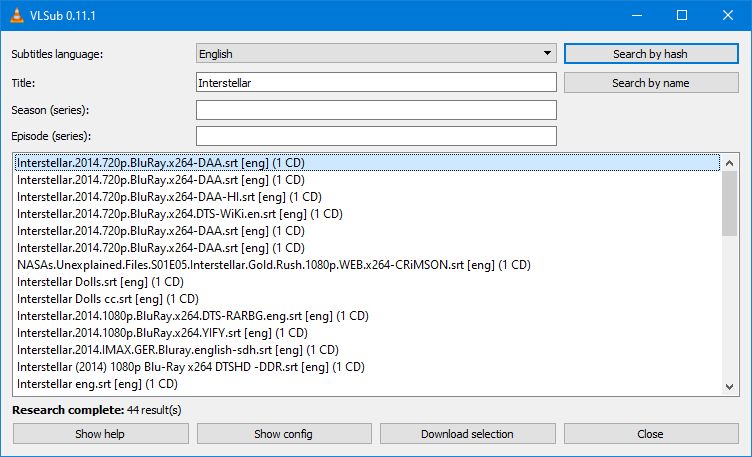This screenshot has width=752, height=457.
Task: Select the DAA-HI.srt subtitle result
Action: point(169,197)
